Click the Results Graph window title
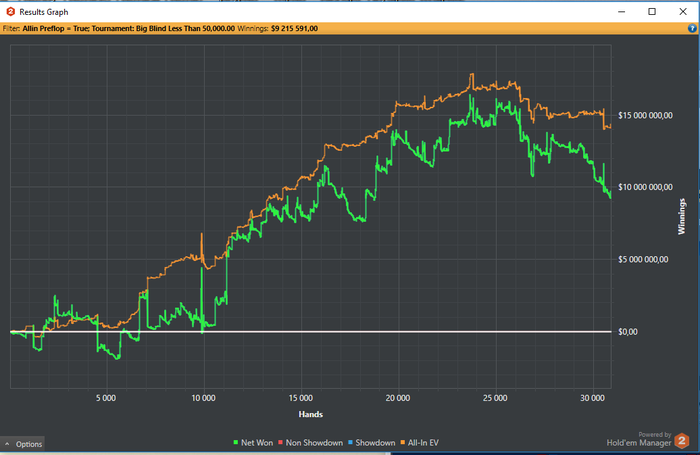 click(x=44, y=12)
